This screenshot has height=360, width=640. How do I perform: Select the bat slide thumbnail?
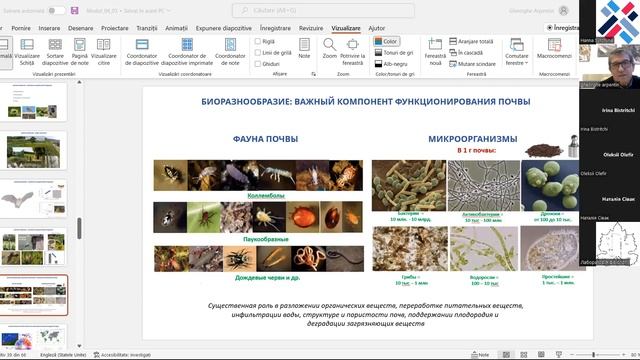point(33,199)
